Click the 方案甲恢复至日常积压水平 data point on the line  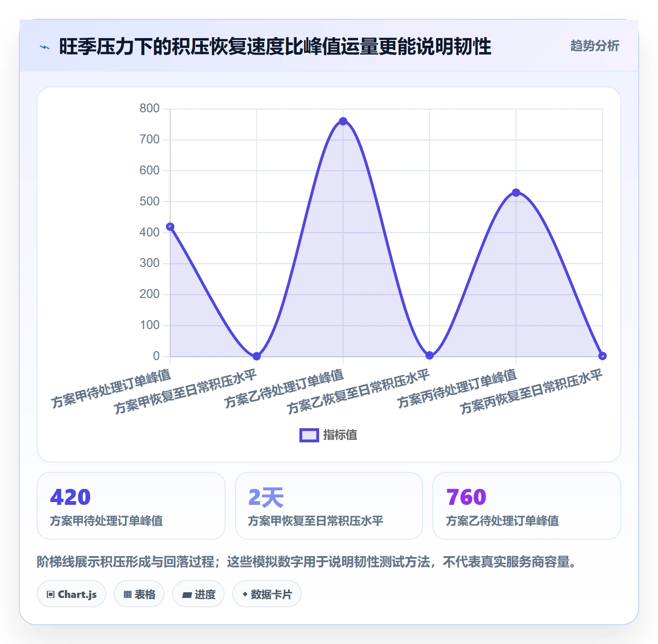coord(257,356)
